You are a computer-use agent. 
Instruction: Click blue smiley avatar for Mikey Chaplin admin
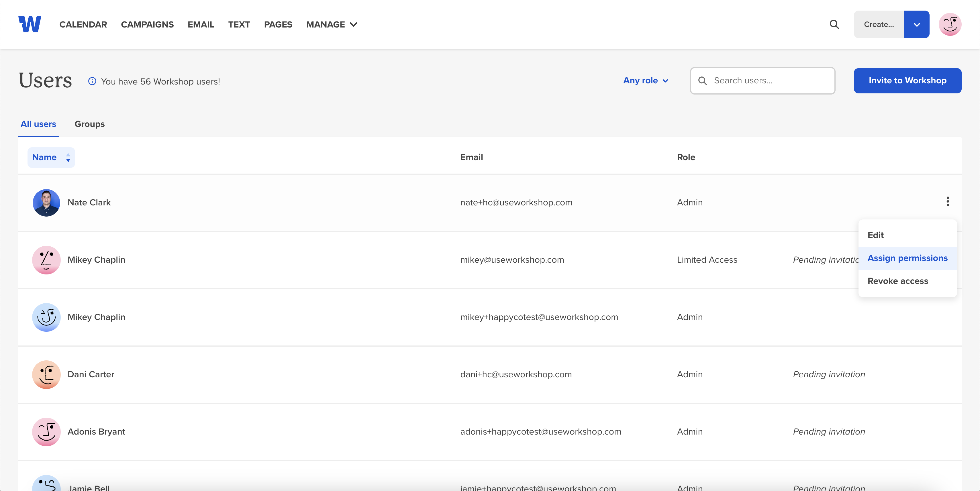(x=46, y=317)
